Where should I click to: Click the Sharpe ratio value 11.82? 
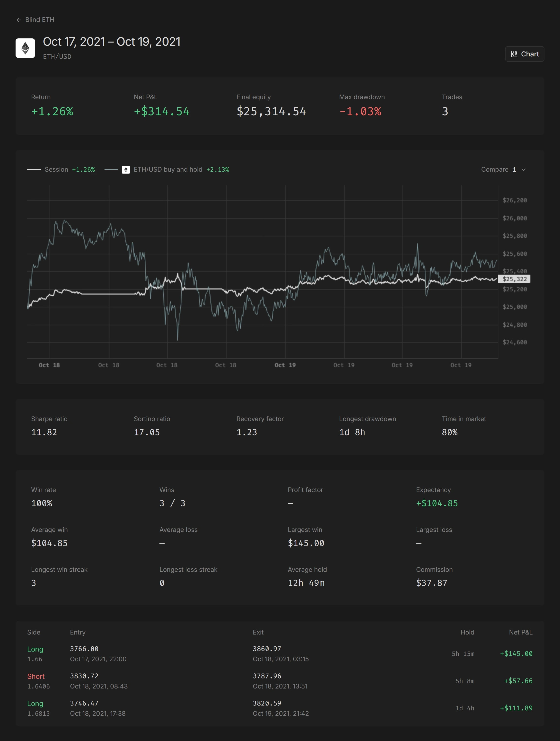click(x=44, y=432)
